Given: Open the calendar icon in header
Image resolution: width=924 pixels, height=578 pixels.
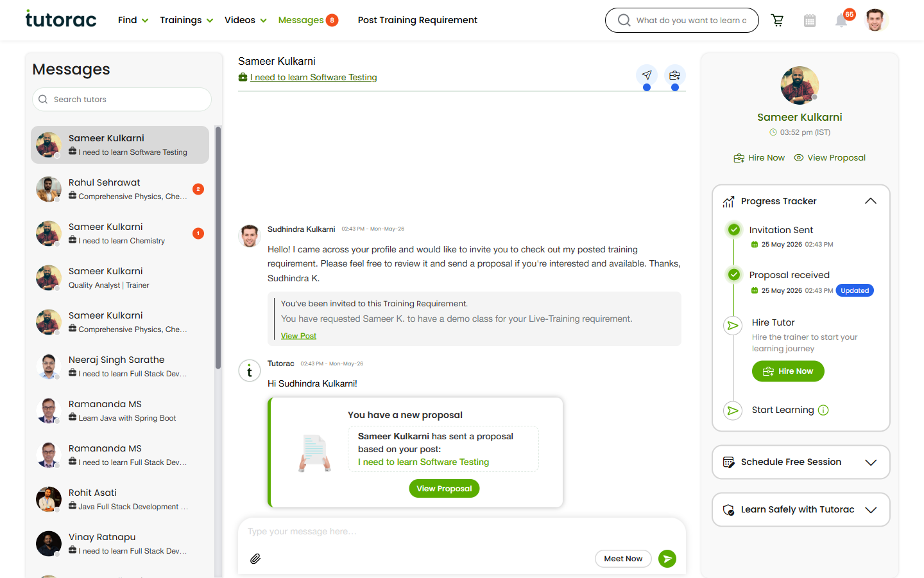Looking at the screenshot, I should point(810,21).
